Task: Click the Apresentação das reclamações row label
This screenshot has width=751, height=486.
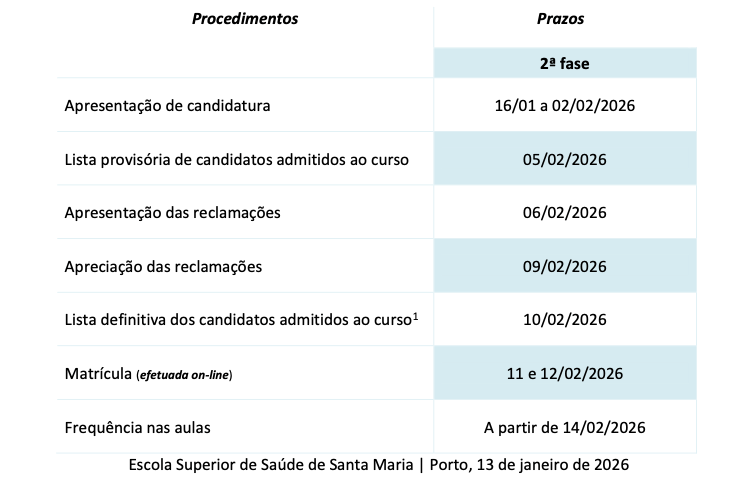Action: click(172, 213)
